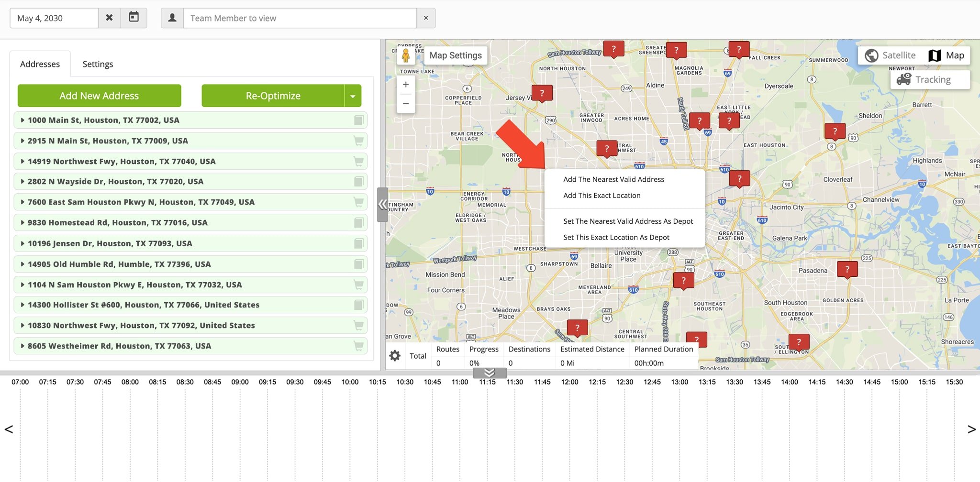Expand the timeline panel with double chevron
The image size is (980, 482).
(489, 373)
